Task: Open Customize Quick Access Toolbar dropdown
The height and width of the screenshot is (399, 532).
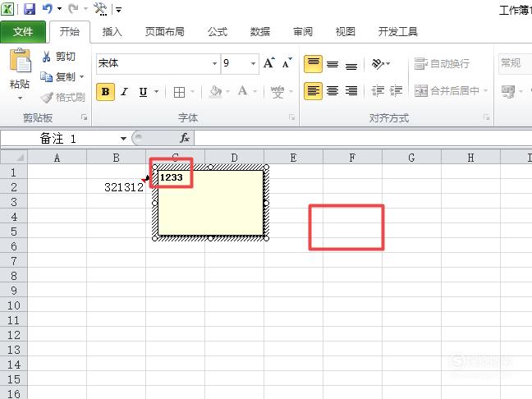Action: tap(119, 10)
